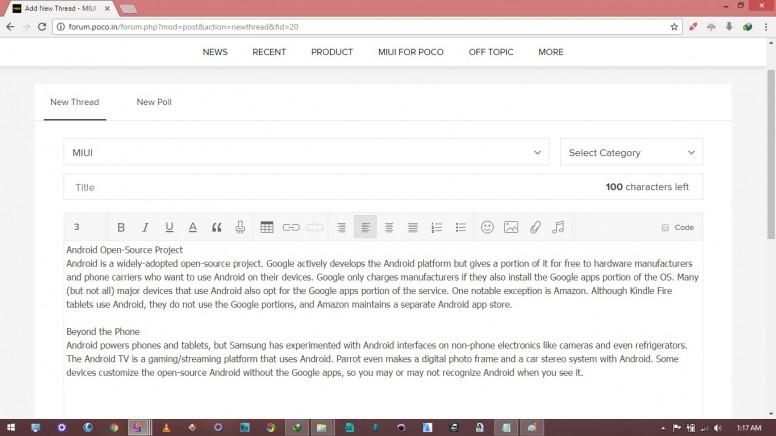Apply italic formatting
The image size is (776, 436).
(x=145, y=227)
